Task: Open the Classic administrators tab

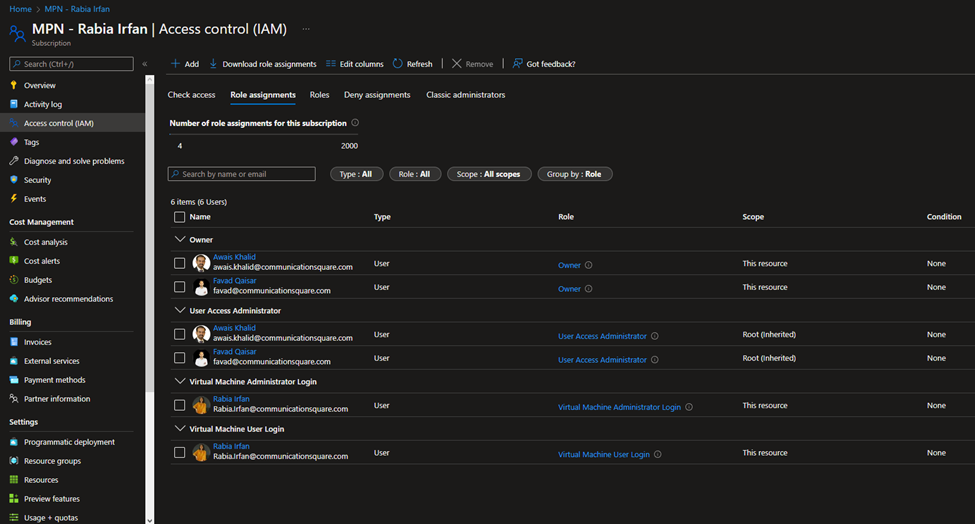Action: pyautogui.click(x=466, y=95)
